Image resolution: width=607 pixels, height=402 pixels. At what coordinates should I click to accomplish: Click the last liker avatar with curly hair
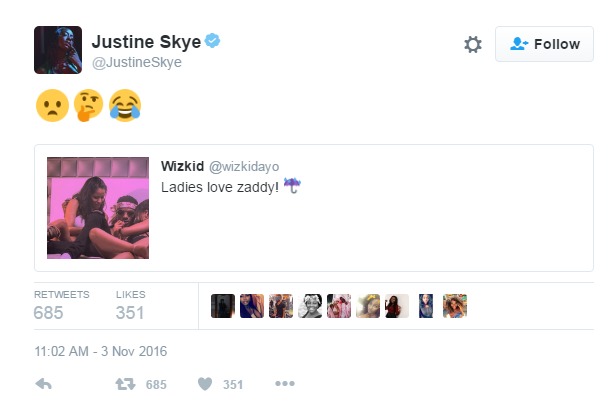click(455, 306)
